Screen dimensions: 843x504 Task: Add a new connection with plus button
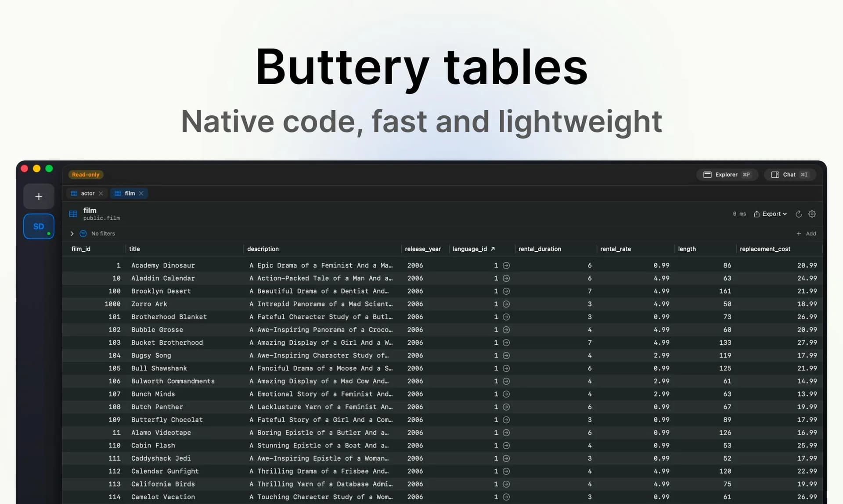39,197
